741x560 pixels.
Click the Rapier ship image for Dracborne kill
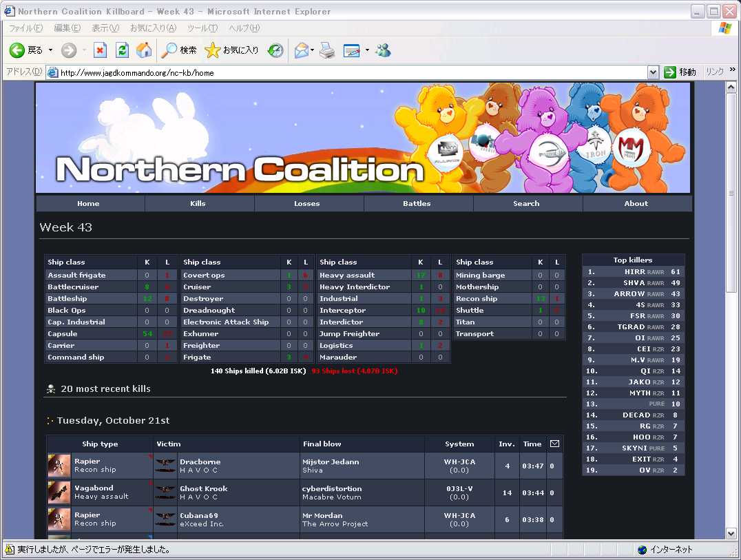point(59,466)
